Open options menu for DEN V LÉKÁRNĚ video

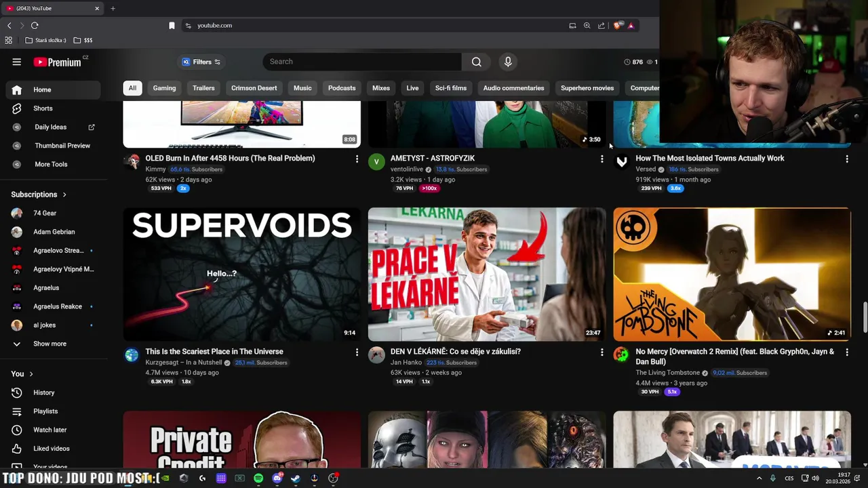tap(601, 352)
